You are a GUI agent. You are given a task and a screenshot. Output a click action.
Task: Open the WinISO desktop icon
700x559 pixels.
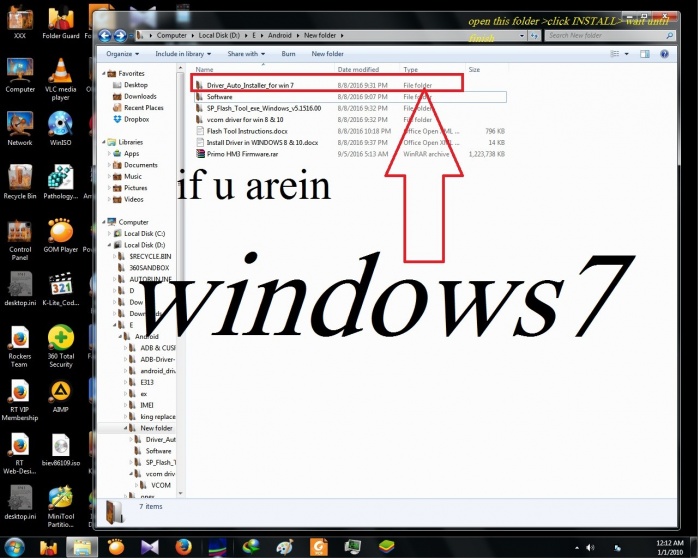coord(60,128)
